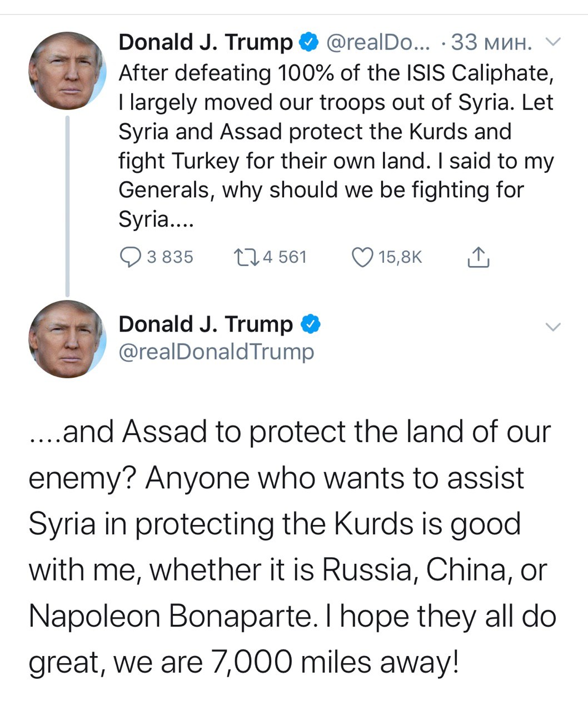Click the retweet arrows icon

(x=245, y=257)
